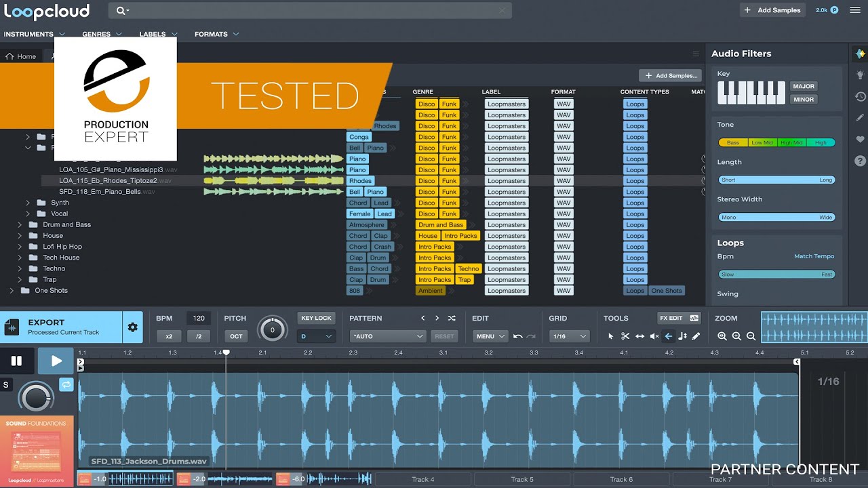Go to previous pattern arrow
868x488 pixels.
tap(422, 318)
